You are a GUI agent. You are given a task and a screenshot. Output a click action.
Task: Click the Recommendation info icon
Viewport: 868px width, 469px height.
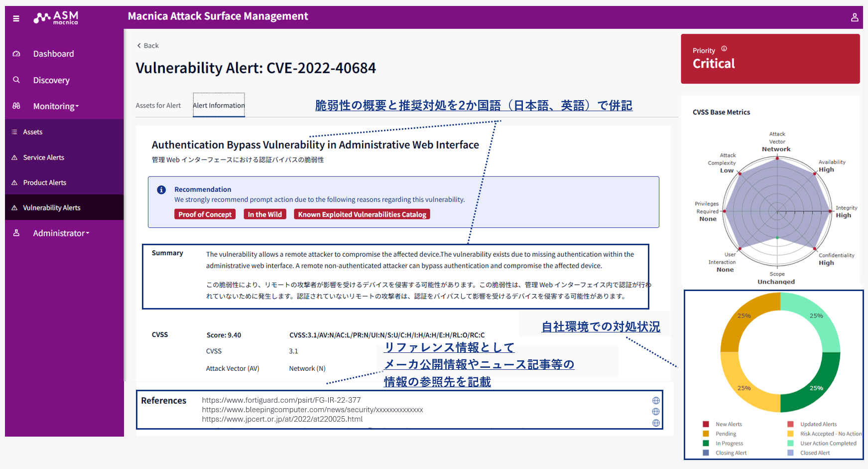(161, 190)
